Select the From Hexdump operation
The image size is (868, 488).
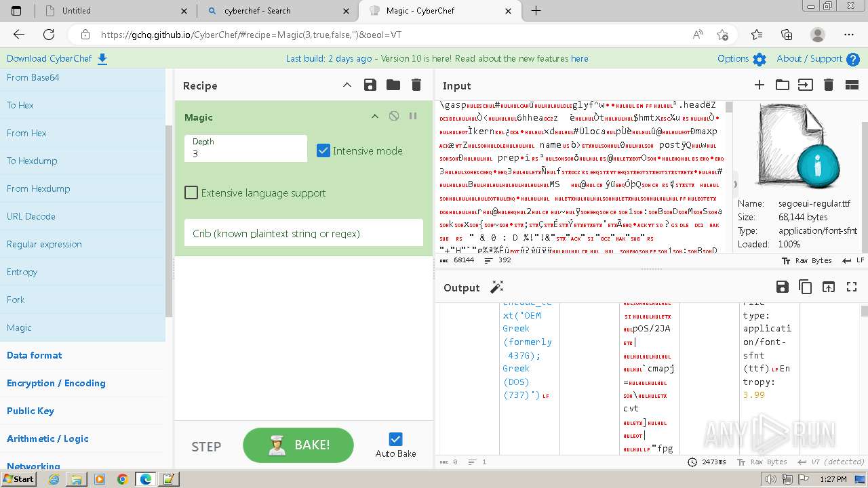[83, 188]
